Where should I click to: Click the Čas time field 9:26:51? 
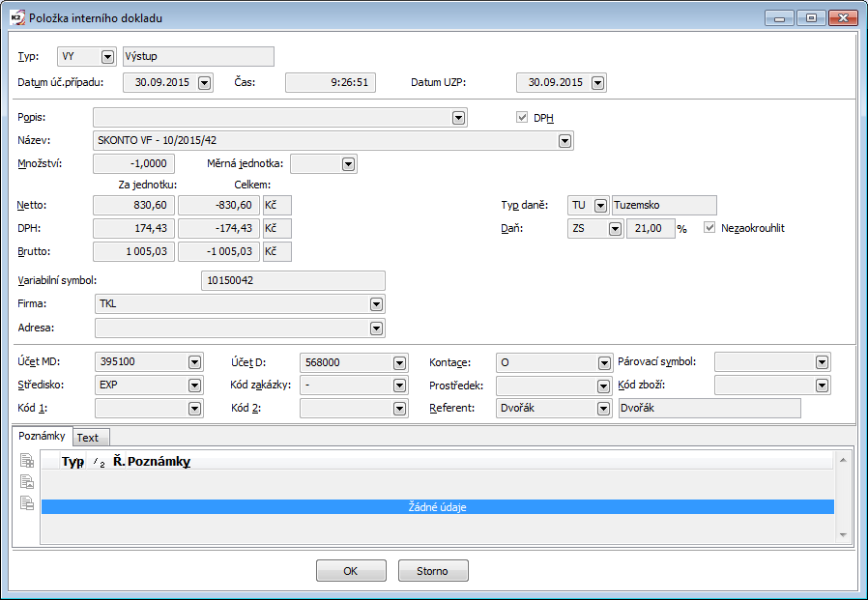(331, 82)
